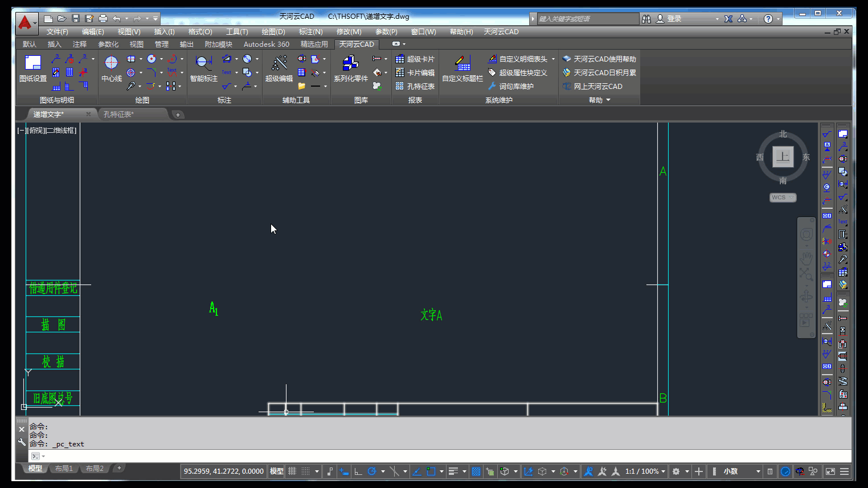Open the 卡片编辑 card editor

(415, 72)
